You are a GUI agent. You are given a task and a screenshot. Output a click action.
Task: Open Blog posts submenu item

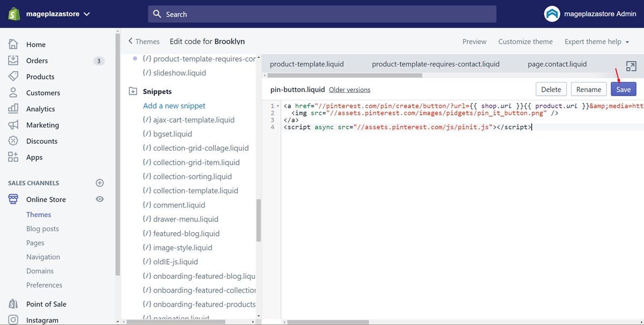pyautogui.click(x=42, y=228)
